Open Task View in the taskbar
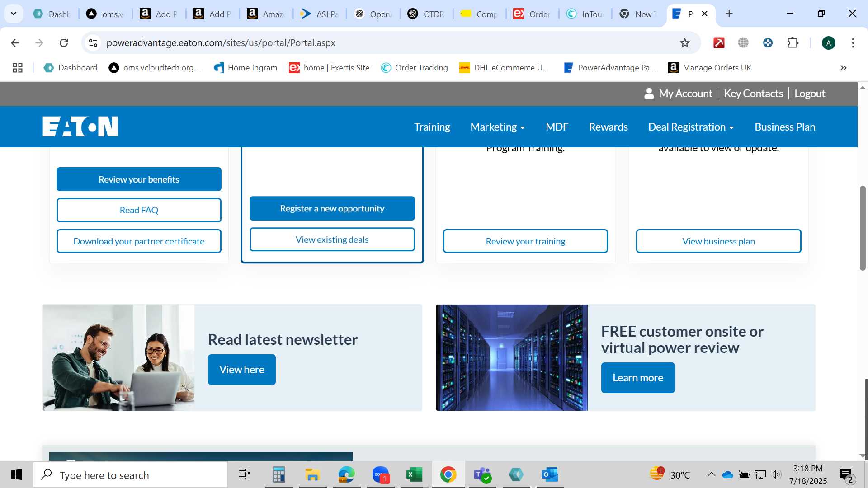The height and width of the screenshot is (488, 868). click(244, 475)
